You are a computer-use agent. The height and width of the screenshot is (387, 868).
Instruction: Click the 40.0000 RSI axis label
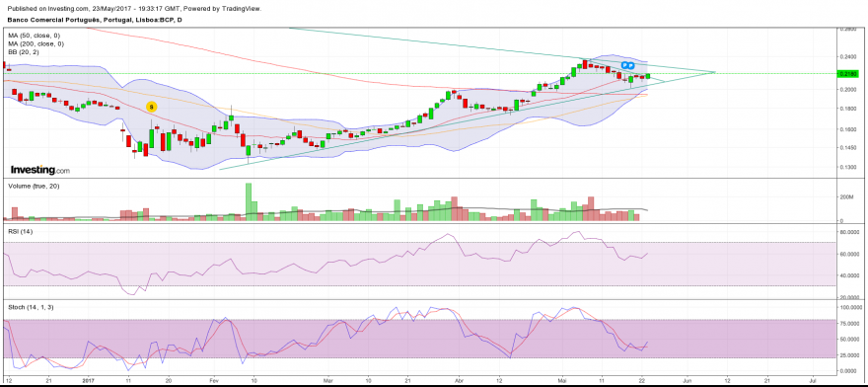(x=848, y=275)
